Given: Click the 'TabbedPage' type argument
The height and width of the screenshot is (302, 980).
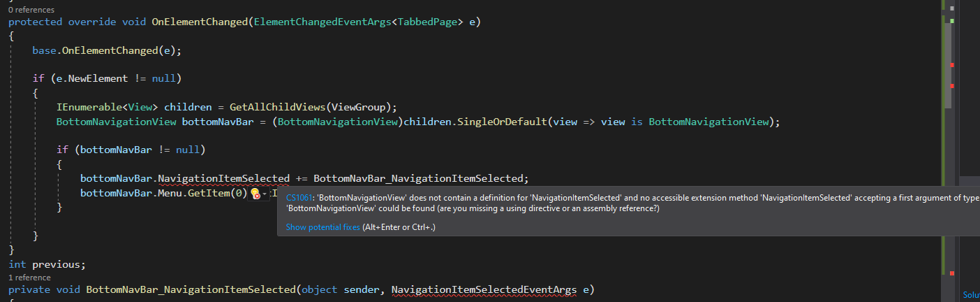Looking at the screenshot, I should 427,22.
